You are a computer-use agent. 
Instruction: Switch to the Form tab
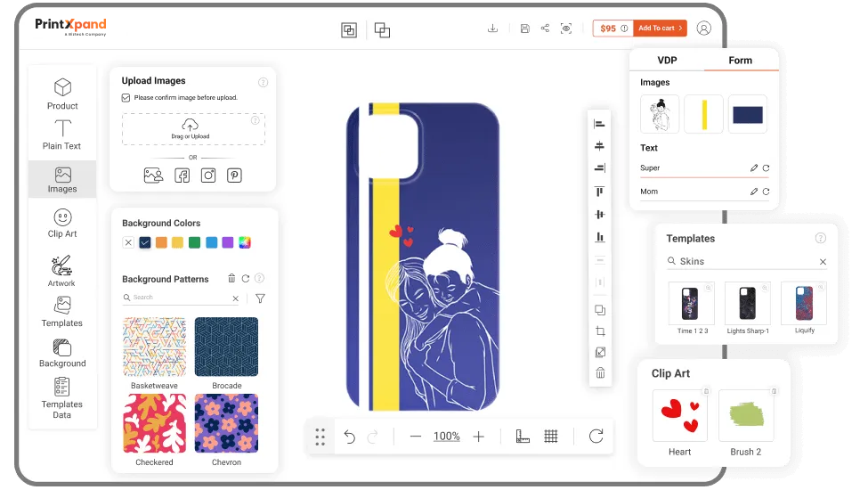point(741,61)
